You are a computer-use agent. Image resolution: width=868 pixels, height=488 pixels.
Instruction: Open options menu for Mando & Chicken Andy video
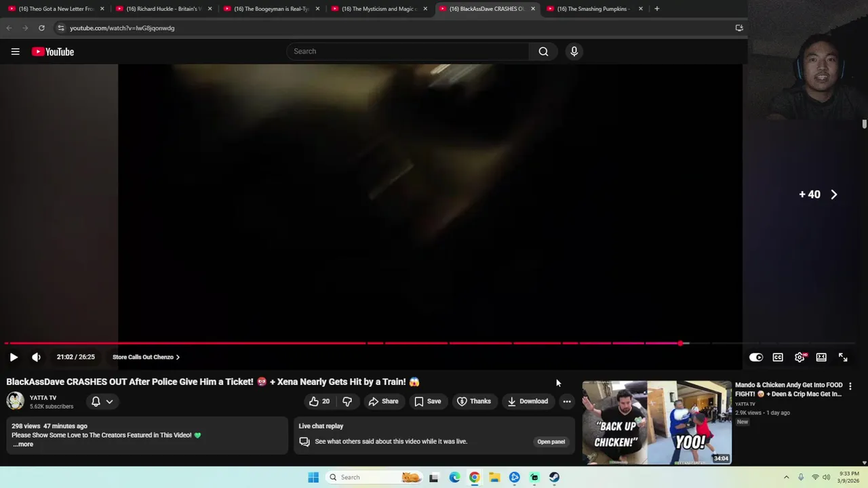[850, 386]
